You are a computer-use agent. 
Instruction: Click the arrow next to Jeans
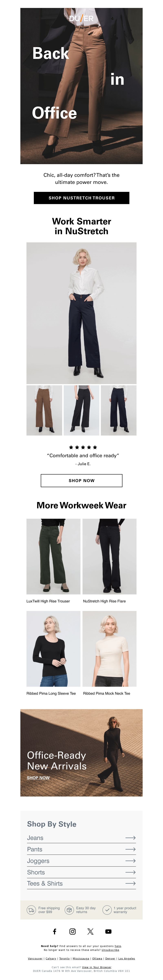(x=130, y=838)
